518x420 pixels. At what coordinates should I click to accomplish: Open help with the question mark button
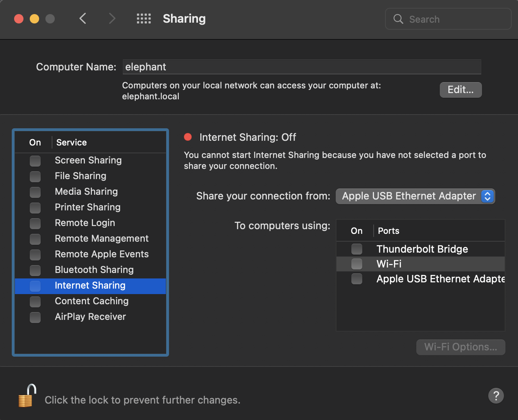pyautogui.click(x=496, y=396)
